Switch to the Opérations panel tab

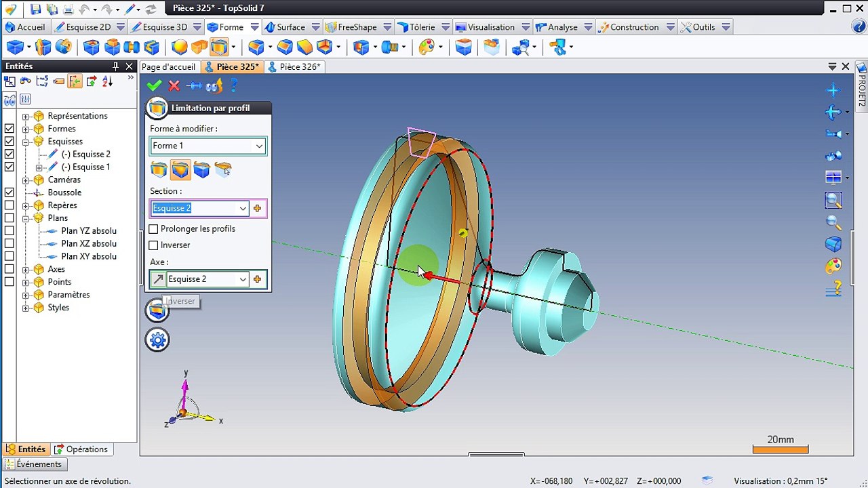(81, 449)
